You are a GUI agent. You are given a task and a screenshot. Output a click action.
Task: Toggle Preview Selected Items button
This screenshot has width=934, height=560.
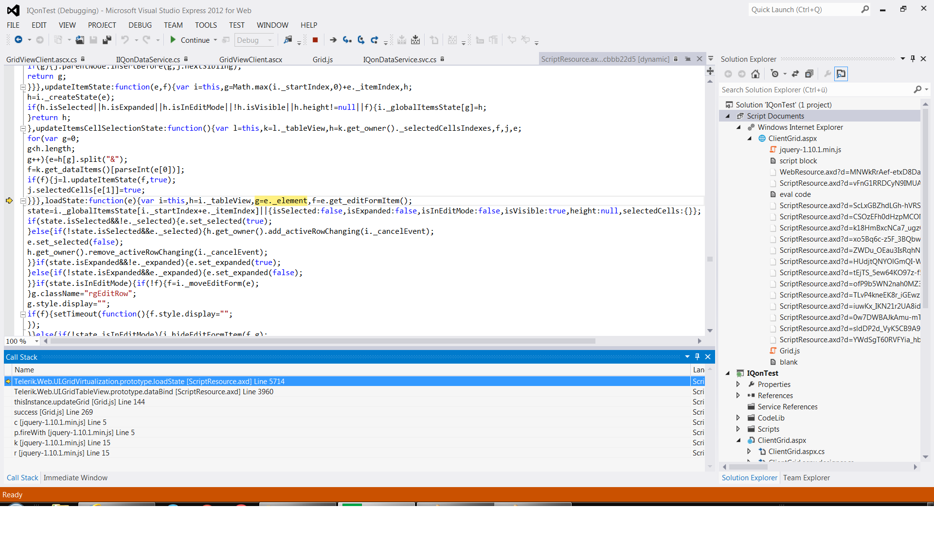[841, 74]
